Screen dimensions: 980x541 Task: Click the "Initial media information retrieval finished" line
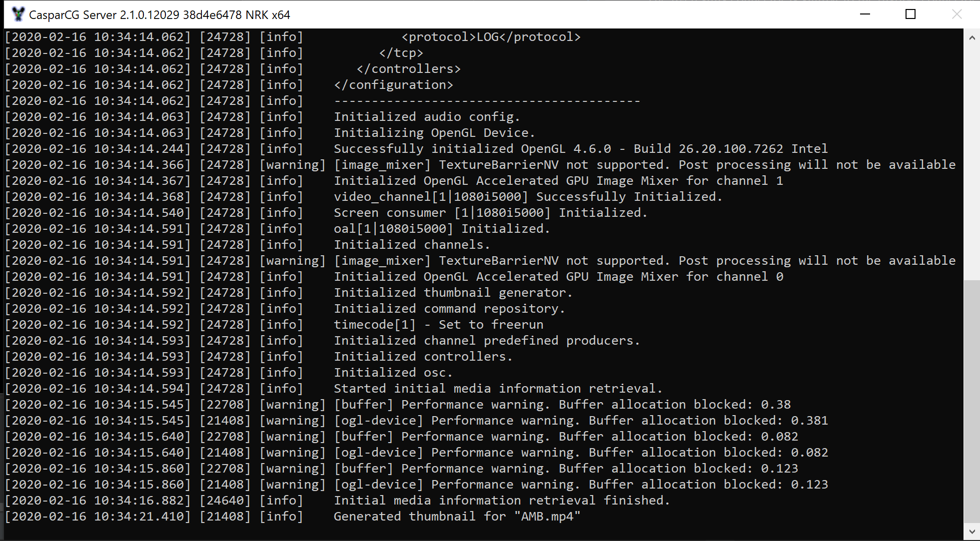pyautogui.click(x=501, y=501)
